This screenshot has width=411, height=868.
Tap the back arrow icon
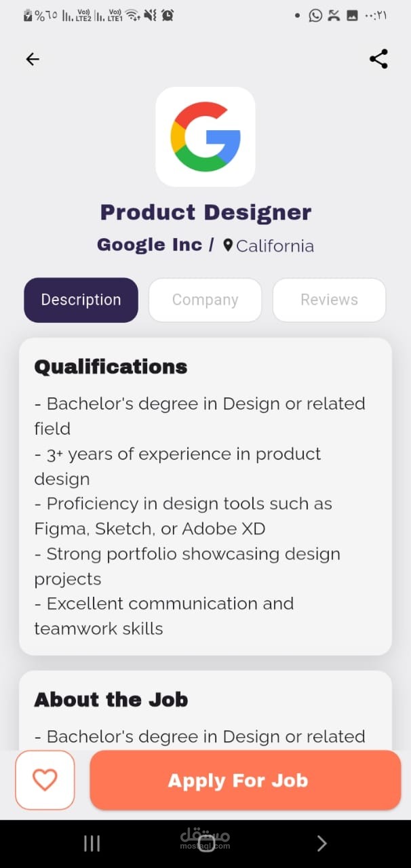click(33, 59)
